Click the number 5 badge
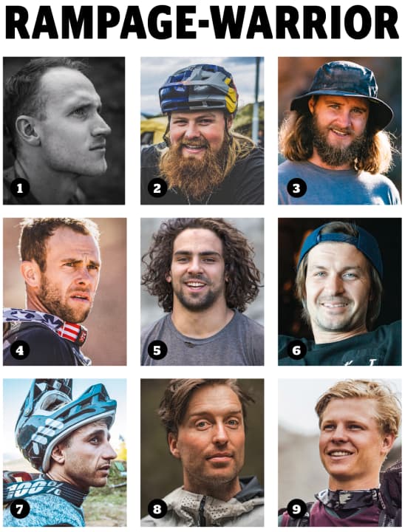 [x=157, y=349]
